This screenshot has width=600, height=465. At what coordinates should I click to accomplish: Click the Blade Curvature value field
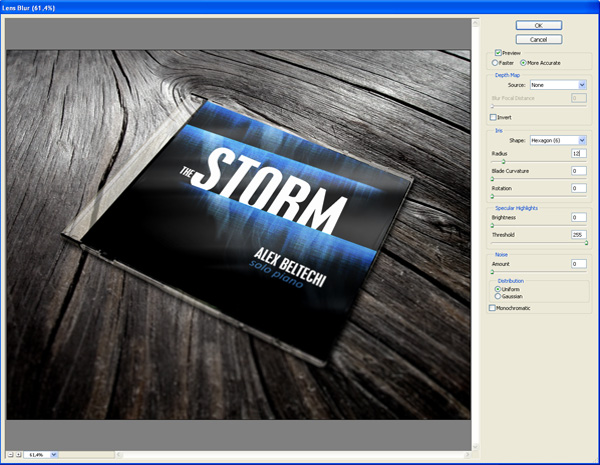click(579, 171)
